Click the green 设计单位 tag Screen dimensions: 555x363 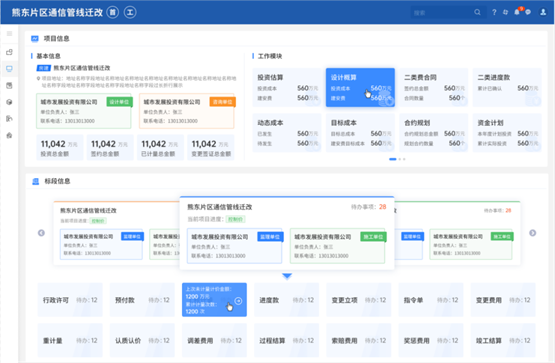pos(120,102)
